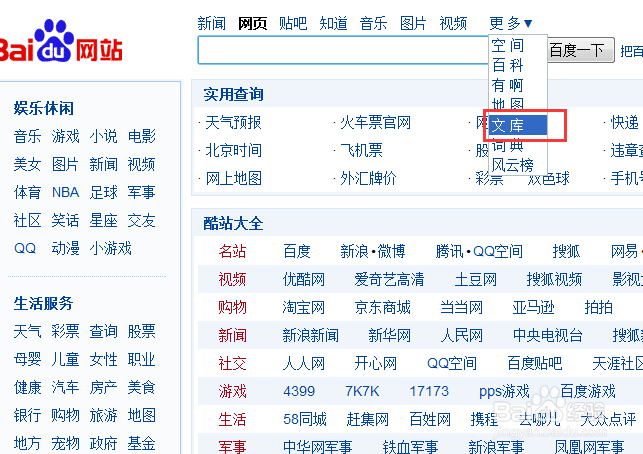Switch to the 视频 tab

453,23
